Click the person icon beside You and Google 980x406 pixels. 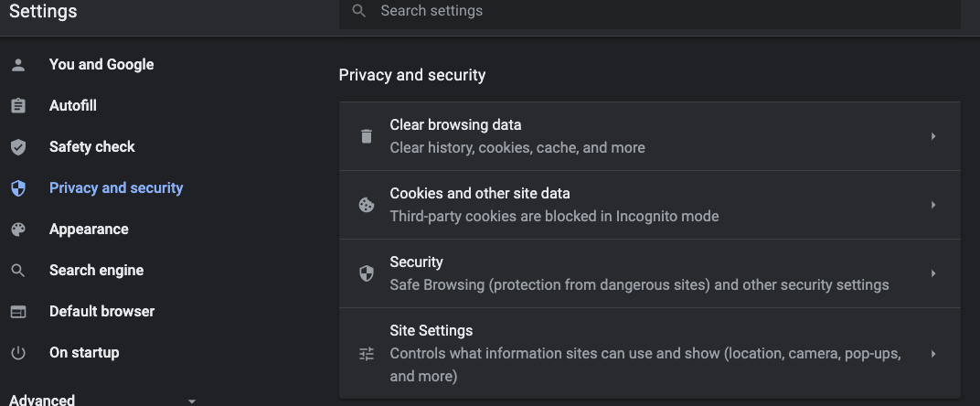[x=17, y=65]
